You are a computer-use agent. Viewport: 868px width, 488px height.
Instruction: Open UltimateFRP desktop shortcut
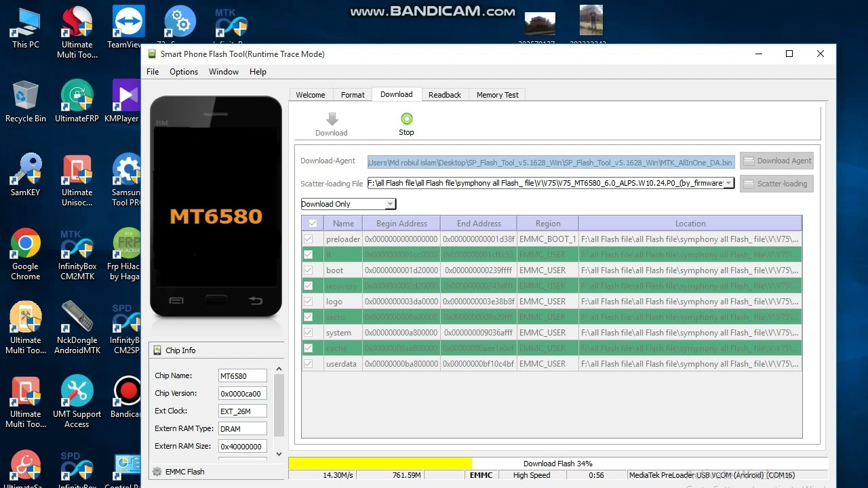[x=77, y=102]
